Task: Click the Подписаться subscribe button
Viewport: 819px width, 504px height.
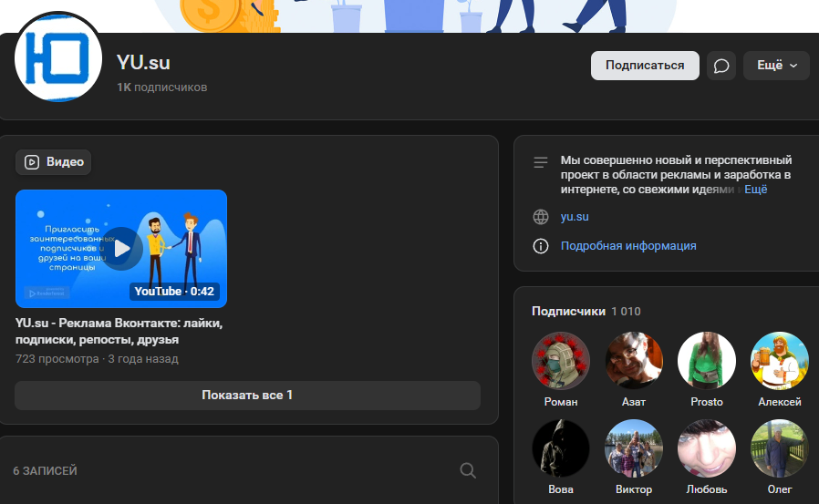Action: (x=645, y=66)
